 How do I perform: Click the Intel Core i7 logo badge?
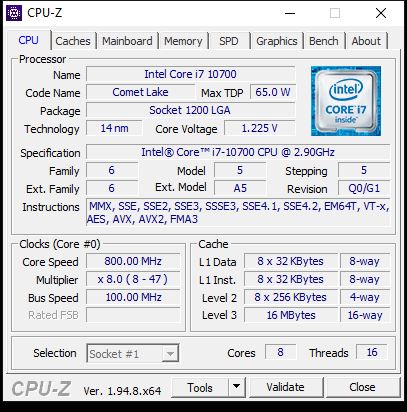pos(346,101)
